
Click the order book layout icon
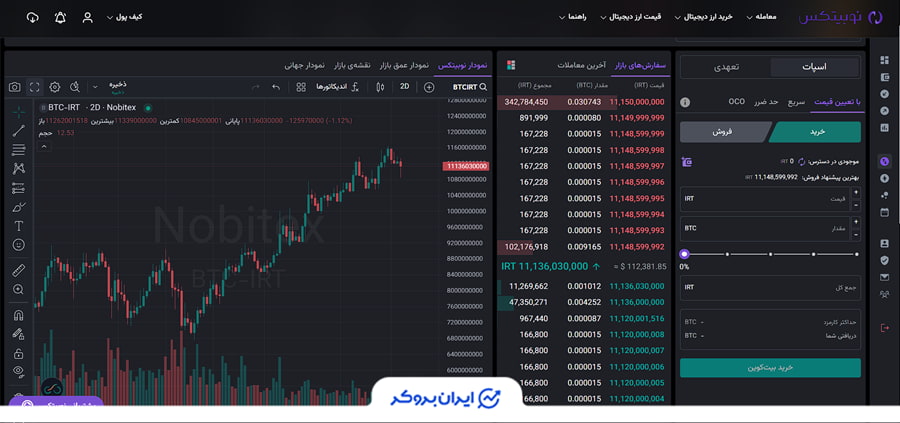click(x=512, y=65)
